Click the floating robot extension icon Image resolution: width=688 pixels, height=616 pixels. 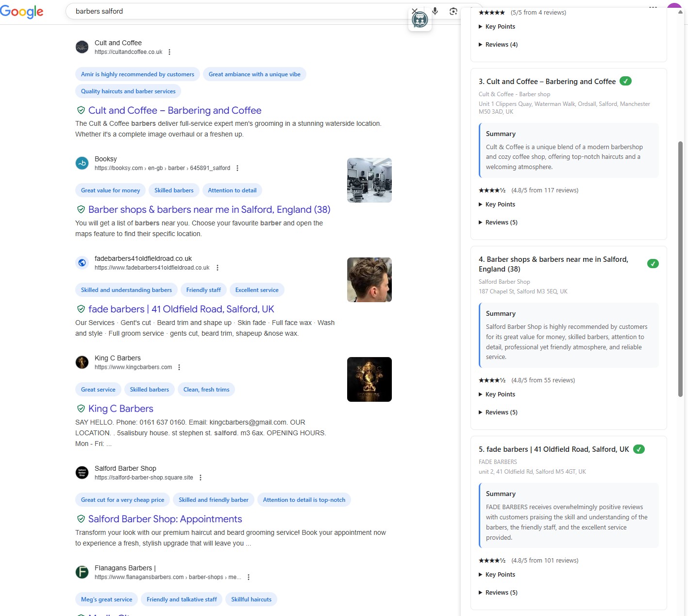420,20
